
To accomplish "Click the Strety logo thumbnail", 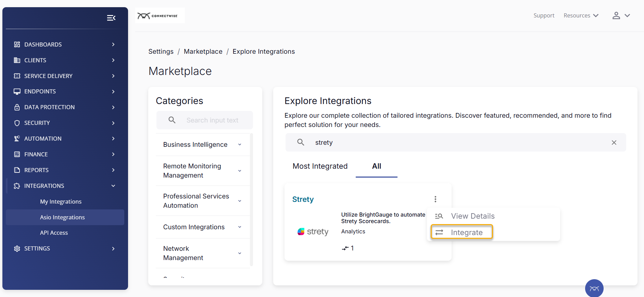I will point(313,232).
